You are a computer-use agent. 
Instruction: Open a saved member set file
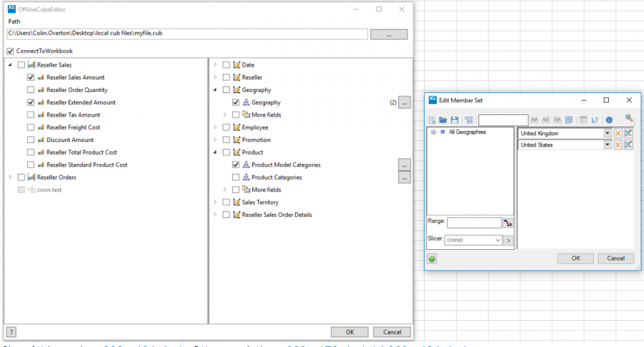444,120
